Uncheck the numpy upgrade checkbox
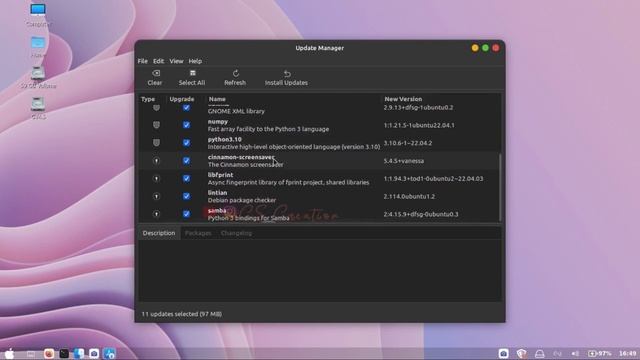Screen dimensions: 640x360 [186, 125]
